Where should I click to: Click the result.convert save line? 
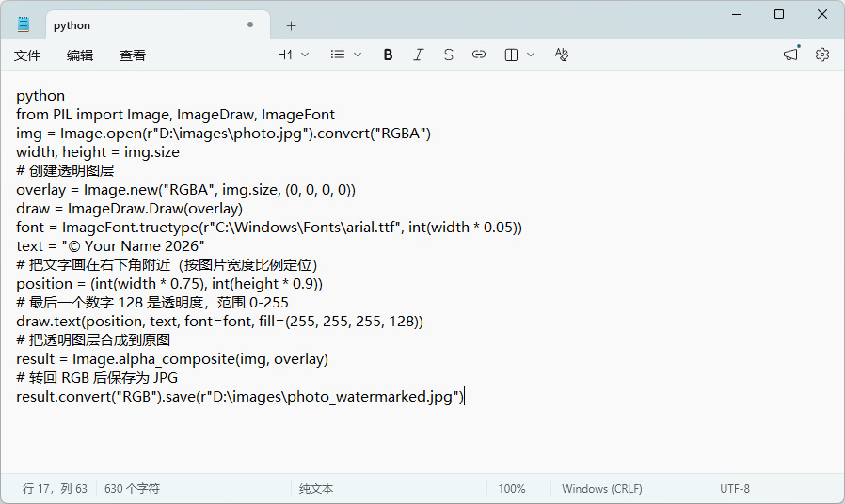(x=240, y=398)
